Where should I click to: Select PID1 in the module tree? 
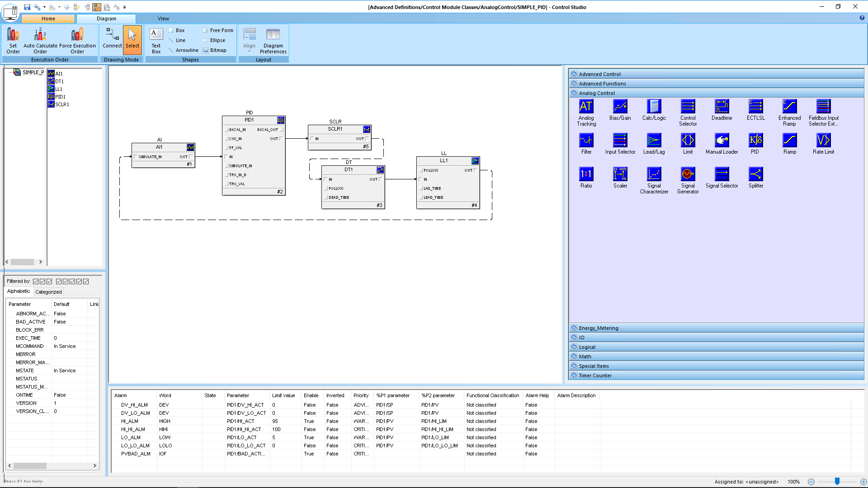pyautogui.click(x=60, y=97)
